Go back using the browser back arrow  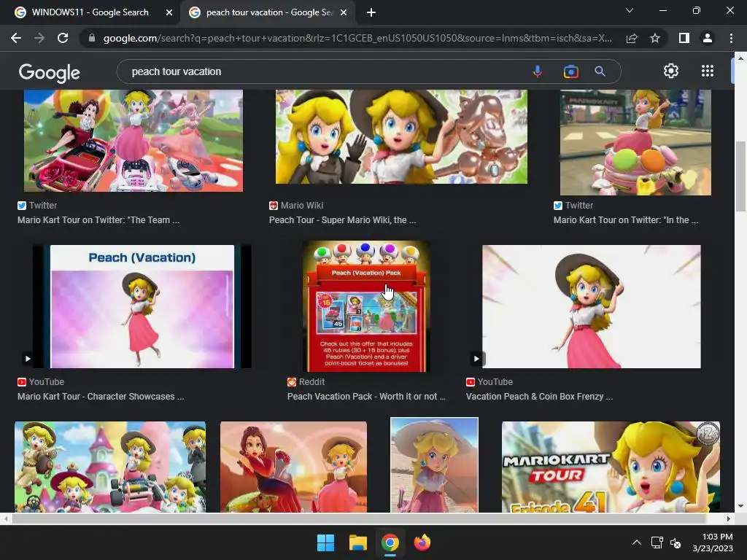click(16, 38)
